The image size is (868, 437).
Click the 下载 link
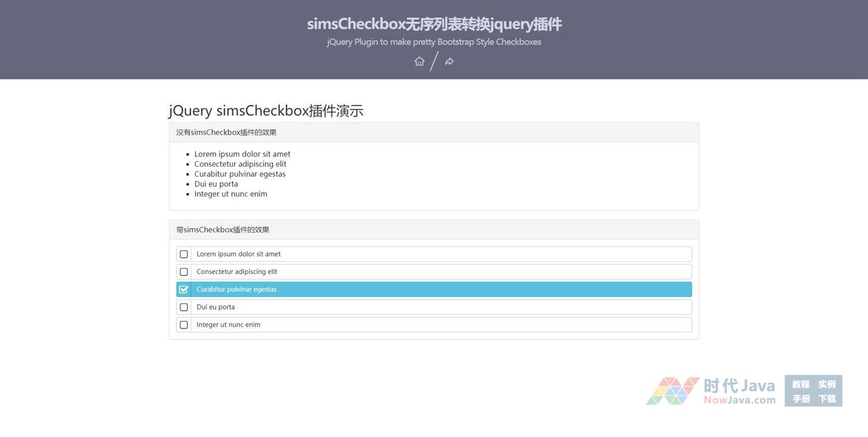point(827,399)
